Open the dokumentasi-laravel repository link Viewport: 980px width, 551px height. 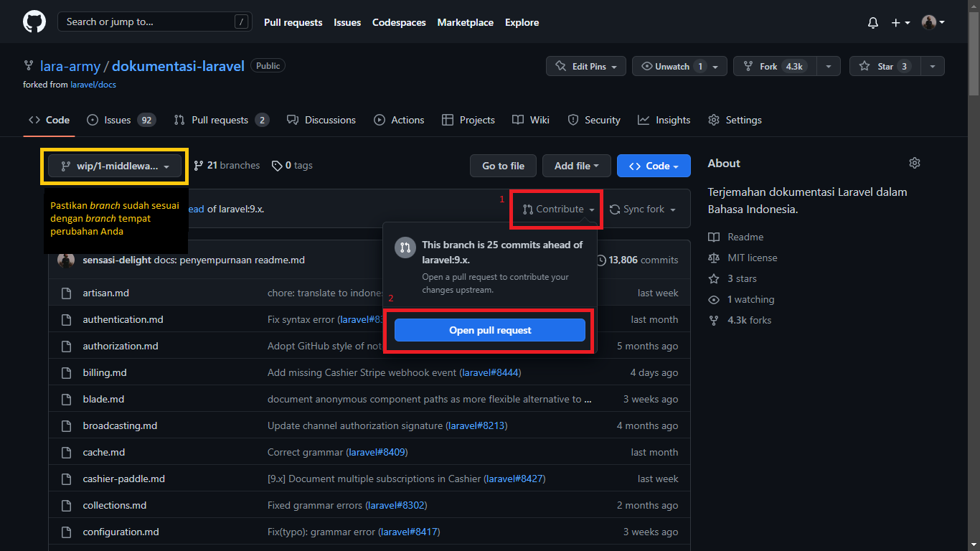178,66
